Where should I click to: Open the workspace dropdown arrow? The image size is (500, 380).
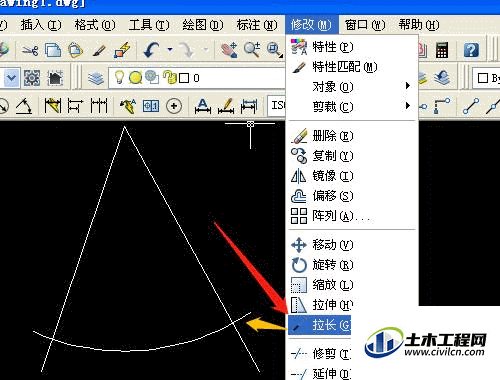coord(11,78)
